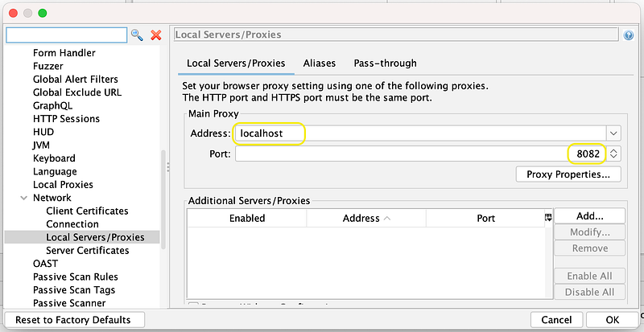The height and width of the screenshot is (332, 644).
Task: Select OAST options entry
Action: 45,264
